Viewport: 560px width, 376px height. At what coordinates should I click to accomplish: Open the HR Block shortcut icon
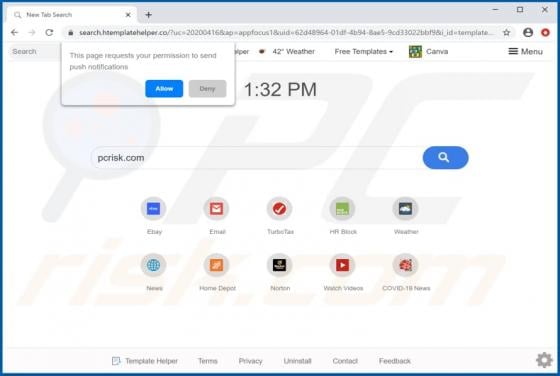point(342,209)
